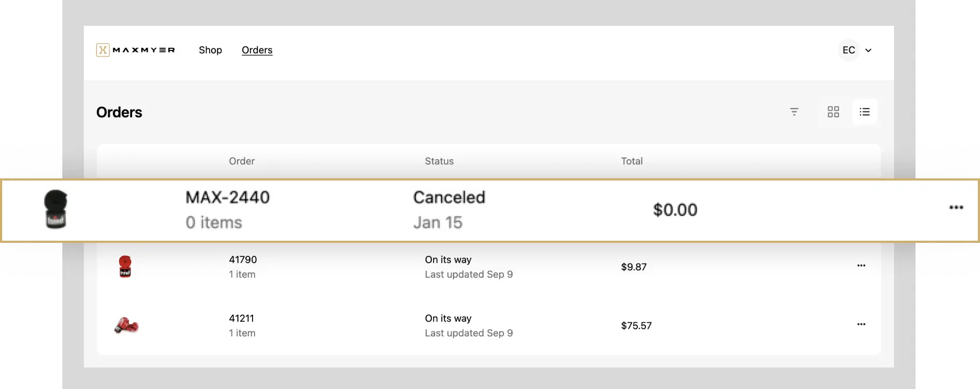Open the Orders nav link

pyautogui.click(x=257, y=50)
